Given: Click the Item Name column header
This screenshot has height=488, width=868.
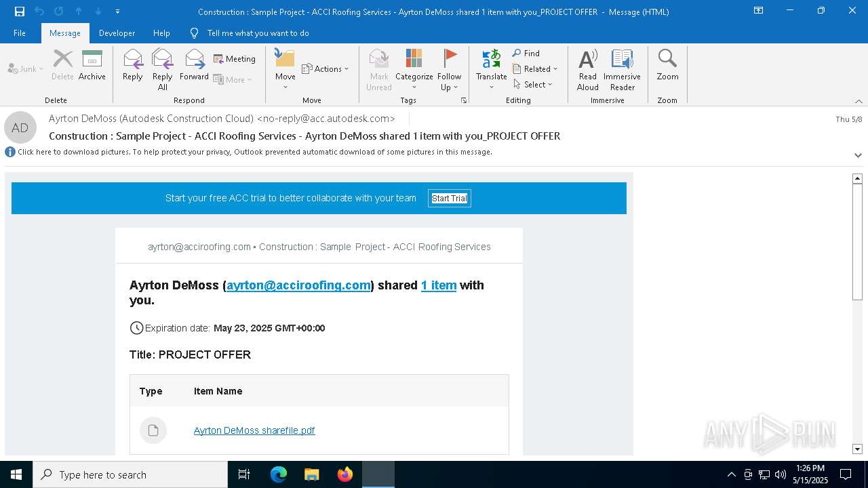Looking at the screenshot, I should (218, 391).
